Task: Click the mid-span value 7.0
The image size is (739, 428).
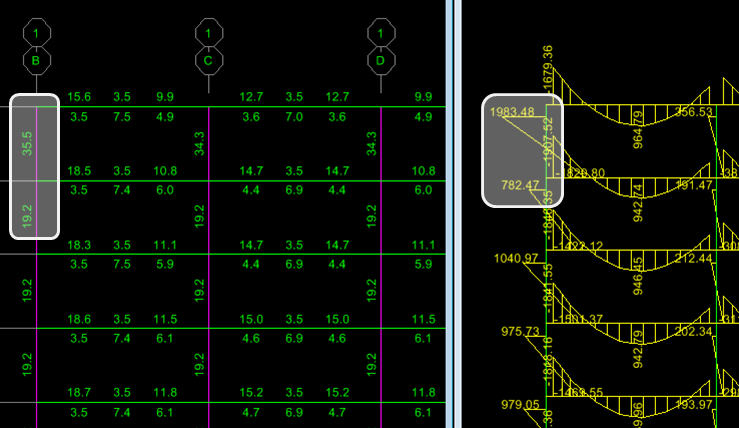Action: point(294,117)
